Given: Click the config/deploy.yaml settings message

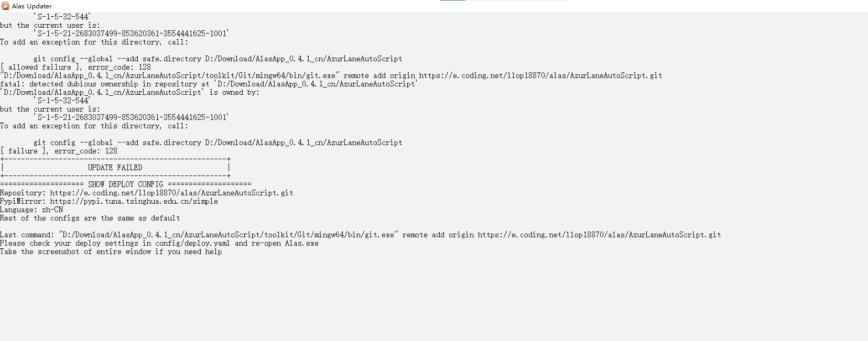Looking at the screenshot, I should tap(159, 243).
